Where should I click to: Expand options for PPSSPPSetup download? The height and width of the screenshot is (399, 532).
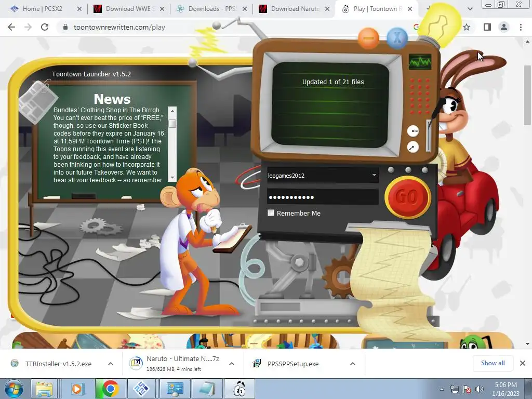pyautogui.click(x=353, y=364)
